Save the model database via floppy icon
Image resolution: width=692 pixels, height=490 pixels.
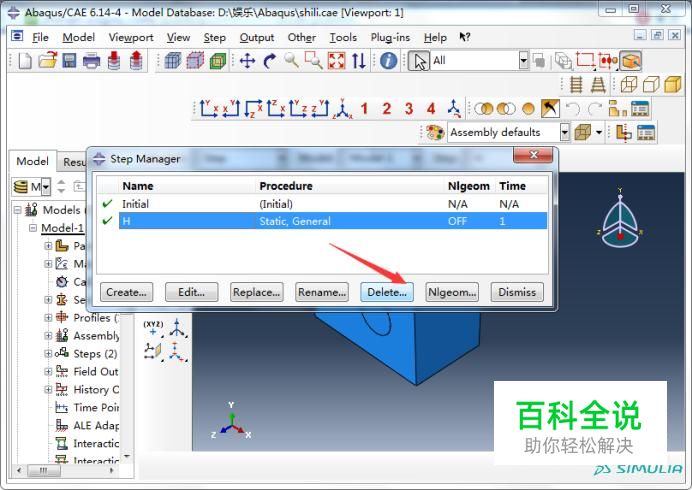point(69,60)
